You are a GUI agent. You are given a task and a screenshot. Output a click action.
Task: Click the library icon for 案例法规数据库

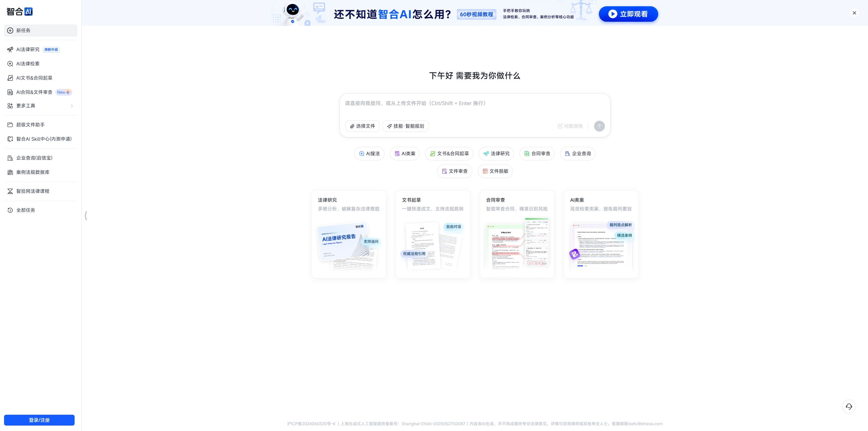coord(10,172)
